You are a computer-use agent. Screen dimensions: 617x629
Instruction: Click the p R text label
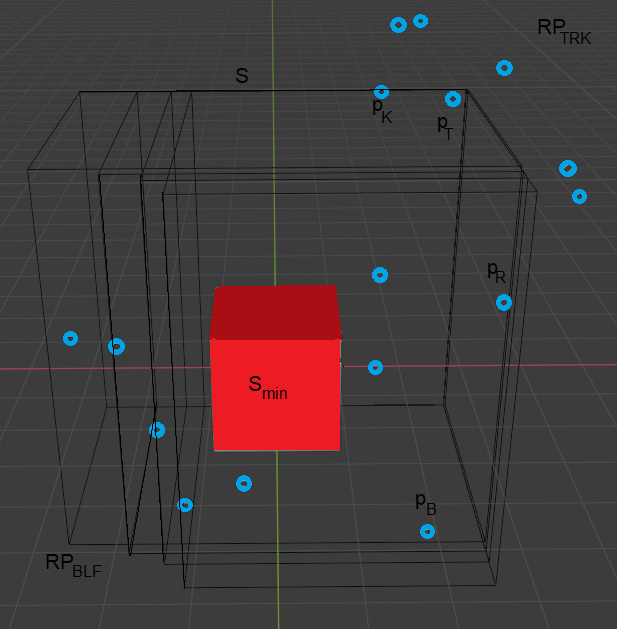[x=496, y=273]
